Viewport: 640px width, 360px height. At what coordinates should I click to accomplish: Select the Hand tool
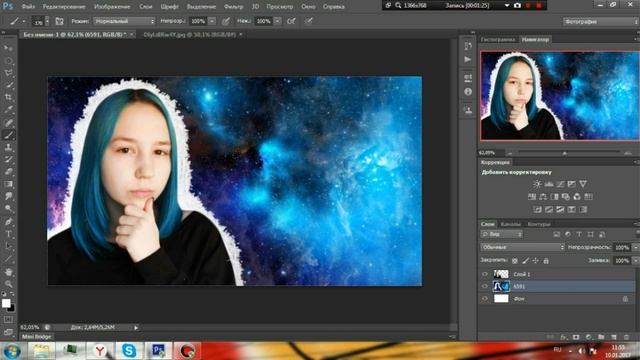tap(8, 272)
